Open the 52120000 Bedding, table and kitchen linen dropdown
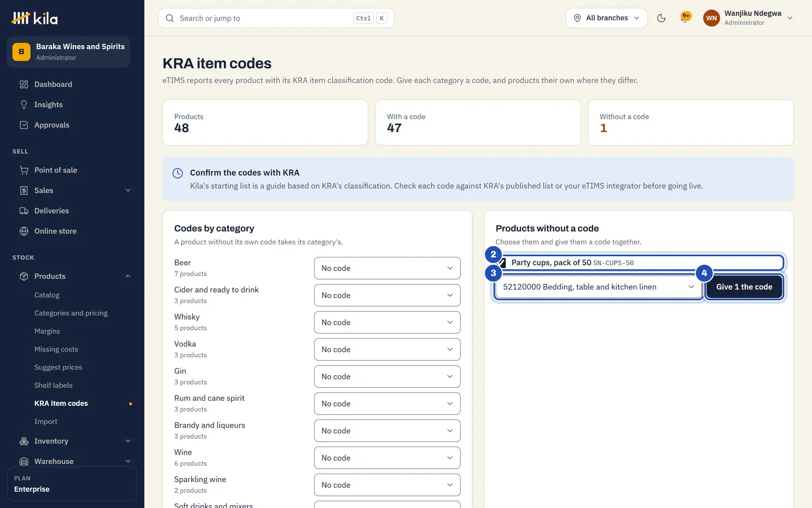812x508 pixels. point(598,287)
